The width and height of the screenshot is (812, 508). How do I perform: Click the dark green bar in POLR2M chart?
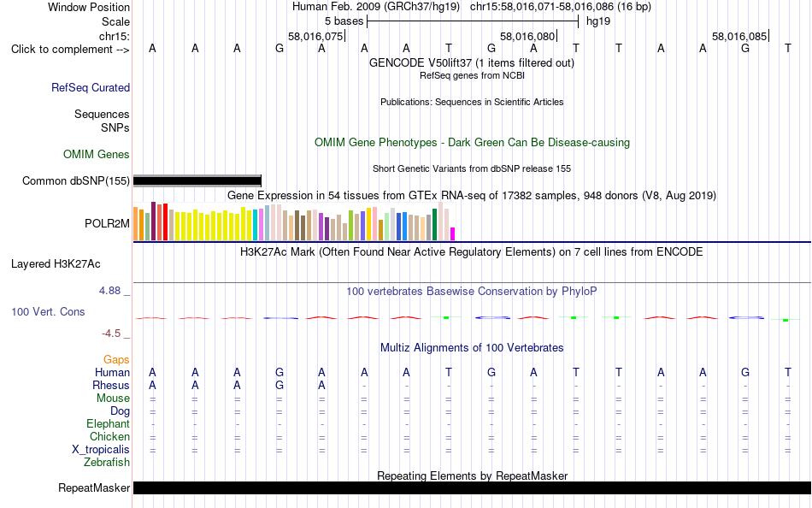[434, 224]
